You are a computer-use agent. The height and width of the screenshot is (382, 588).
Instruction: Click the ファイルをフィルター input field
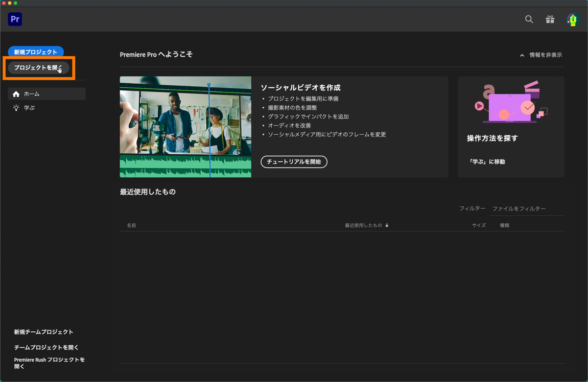[527, 208]
